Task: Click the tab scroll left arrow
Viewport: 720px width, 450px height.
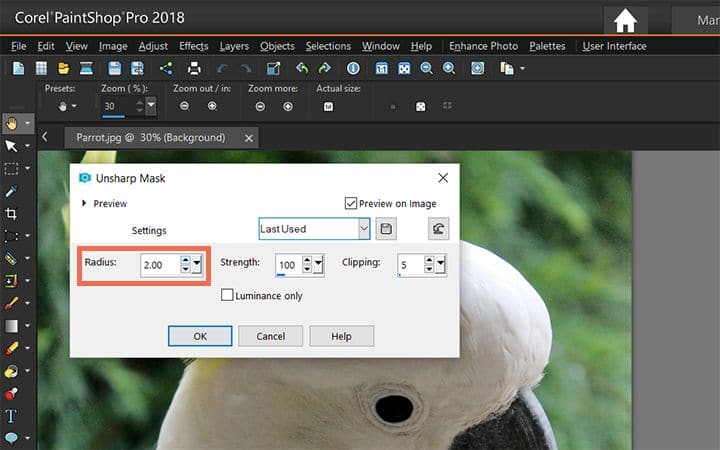Action: [45, 136]
